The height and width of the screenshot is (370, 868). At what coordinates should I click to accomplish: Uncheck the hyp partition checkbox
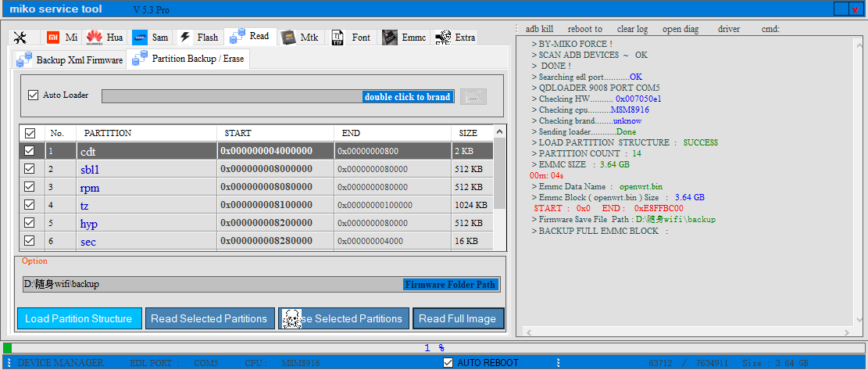tap(30, 223)
